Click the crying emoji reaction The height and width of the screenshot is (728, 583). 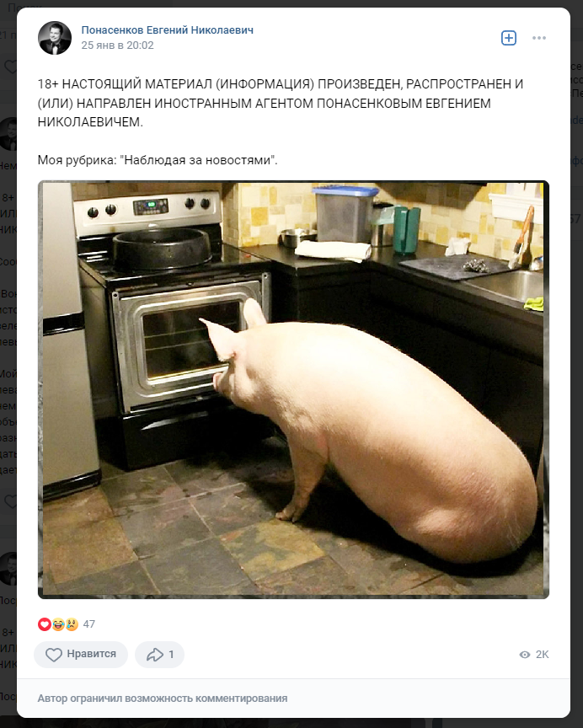tap(72, 624)
